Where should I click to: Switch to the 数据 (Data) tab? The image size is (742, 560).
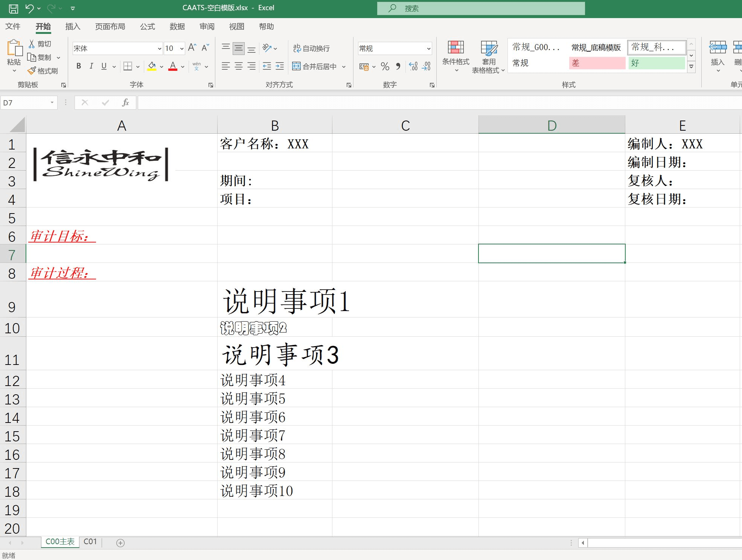pyautogui.click(x=177, y=26)
